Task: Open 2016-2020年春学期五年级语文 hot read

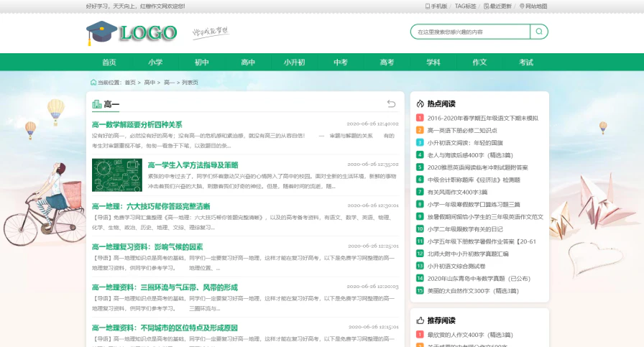Action: click(482, 118)
